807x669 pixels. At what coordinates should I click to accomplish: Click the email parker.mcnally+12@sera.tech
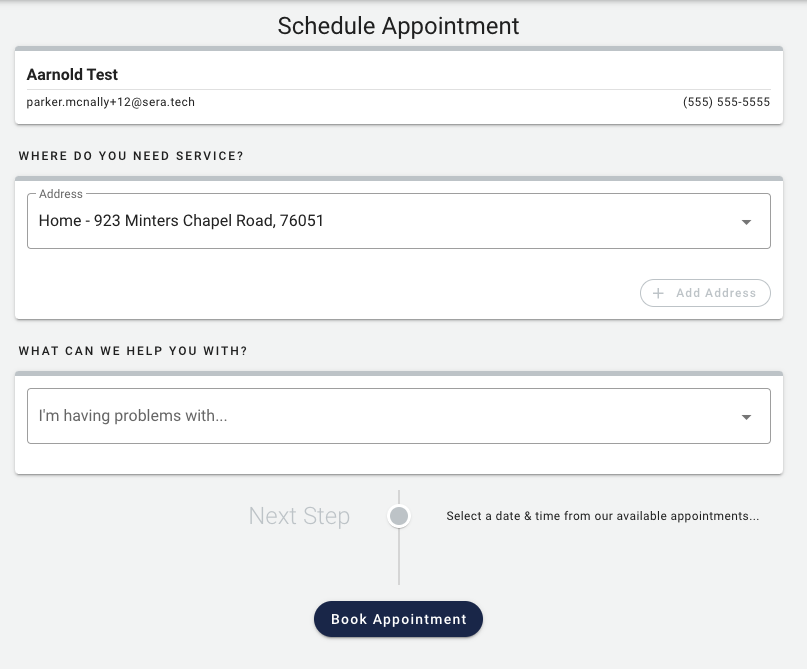pyautogui.click(x=110, y=102)
